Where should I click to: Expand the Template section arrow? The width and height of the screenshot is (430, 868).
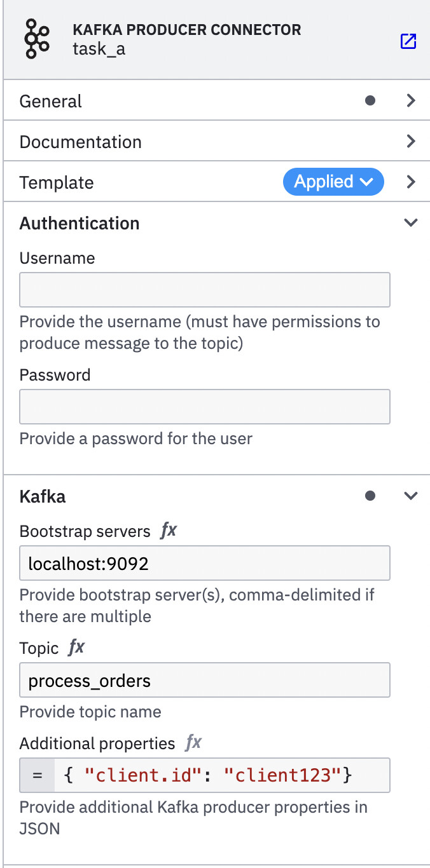coord(411,182)
